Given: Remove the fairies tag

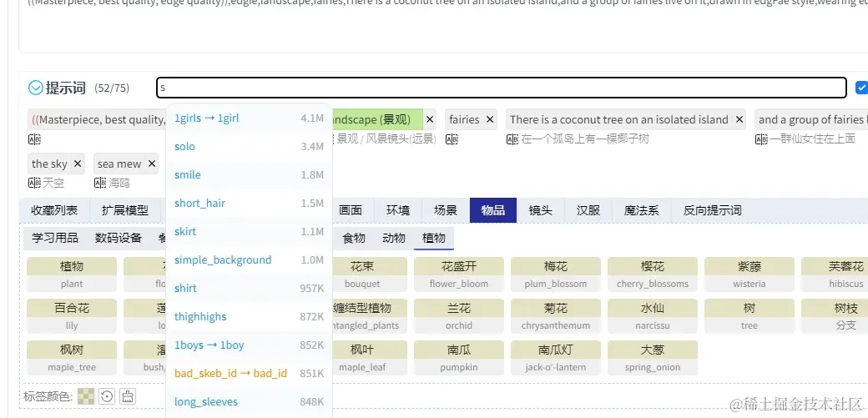Looking at the screenshot, I should click(x=489, y=119).
